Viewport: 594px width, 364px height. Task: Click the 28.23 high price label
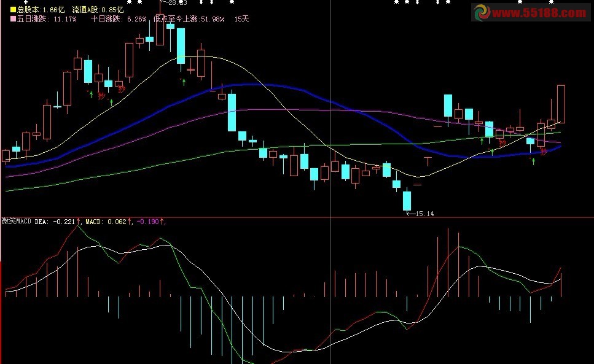(178, 3)
